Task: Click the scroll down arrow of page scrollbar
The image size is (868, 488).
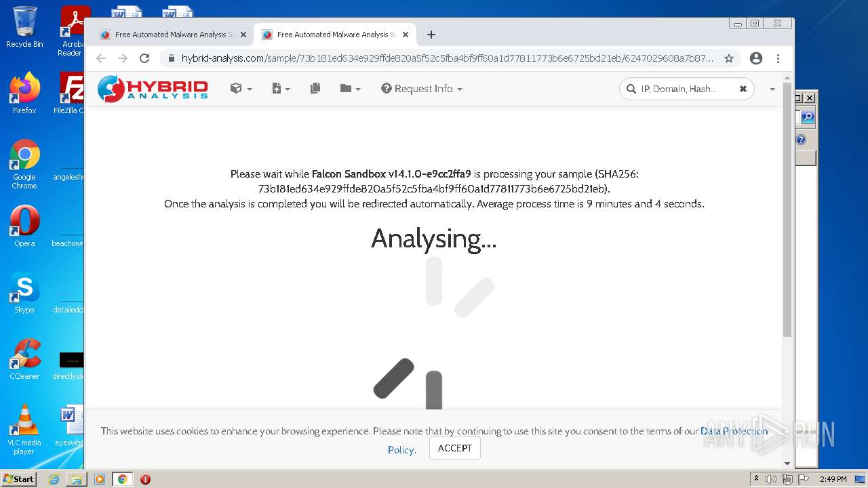Action: pyautogui.click(x=787, y=464)
